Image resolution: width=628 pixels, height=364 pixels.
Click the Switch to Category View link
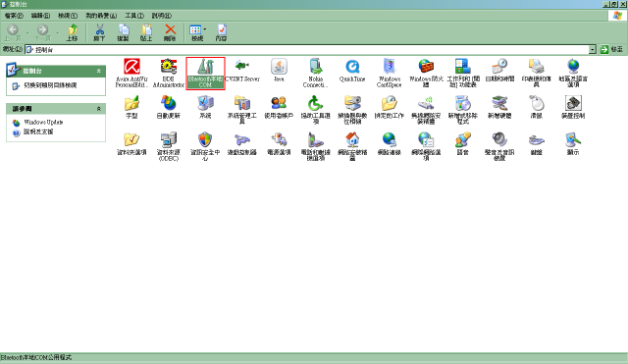click(50, 85)
